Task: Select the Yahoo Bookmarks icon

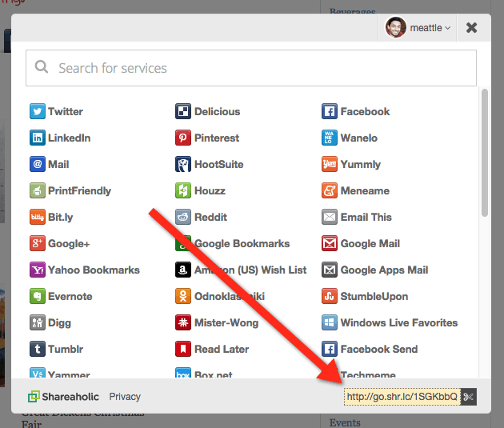Action: pyautogui.click(x=38, y=270)
